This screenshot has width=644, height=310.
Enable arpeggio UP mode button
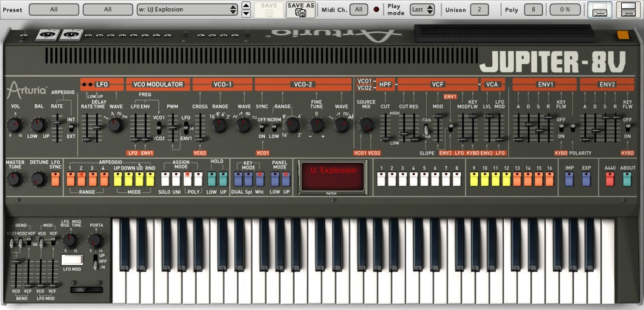tap(117, 179)
